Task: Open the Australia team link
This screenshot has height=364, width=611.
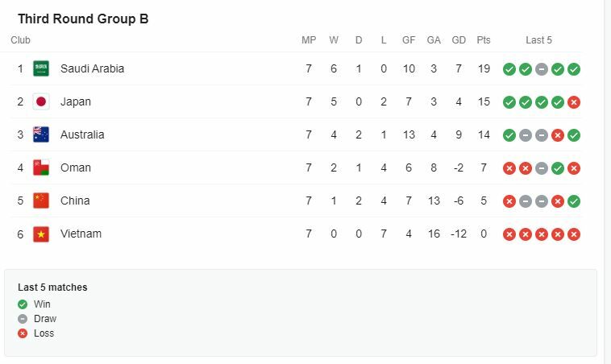Action: [x=82, y=134]
